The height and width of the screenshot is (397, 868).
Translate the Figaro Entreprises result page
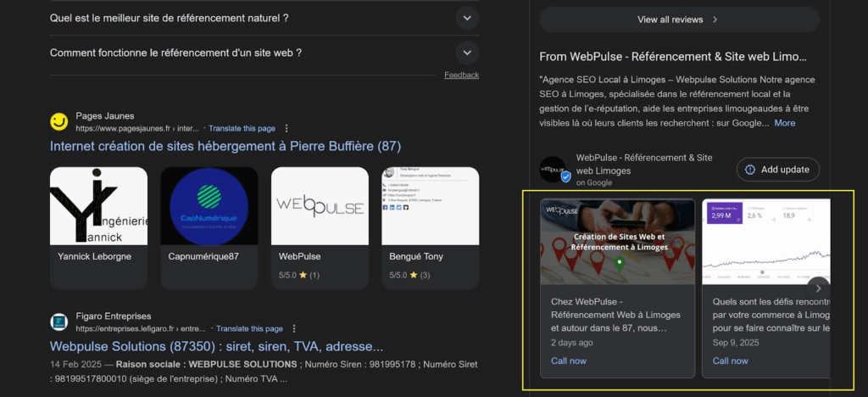[249, 328]
